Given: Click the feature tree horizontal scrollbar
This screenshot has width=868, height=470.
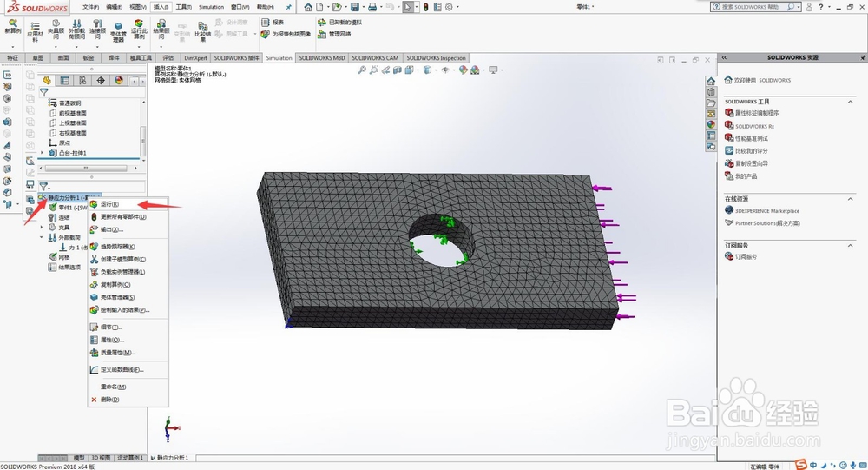Looking at the screenshot, I should [86, 168].
